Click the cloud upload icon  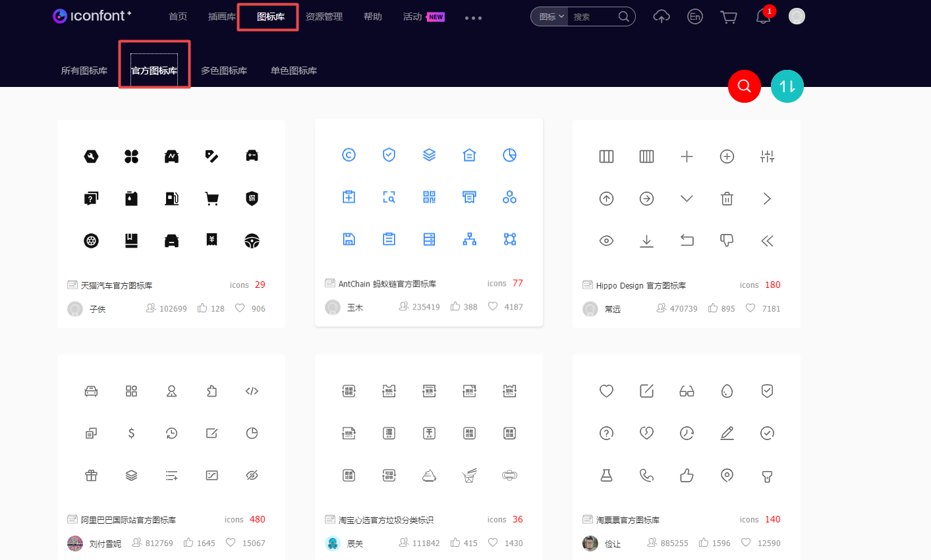[x=662, y=16]
